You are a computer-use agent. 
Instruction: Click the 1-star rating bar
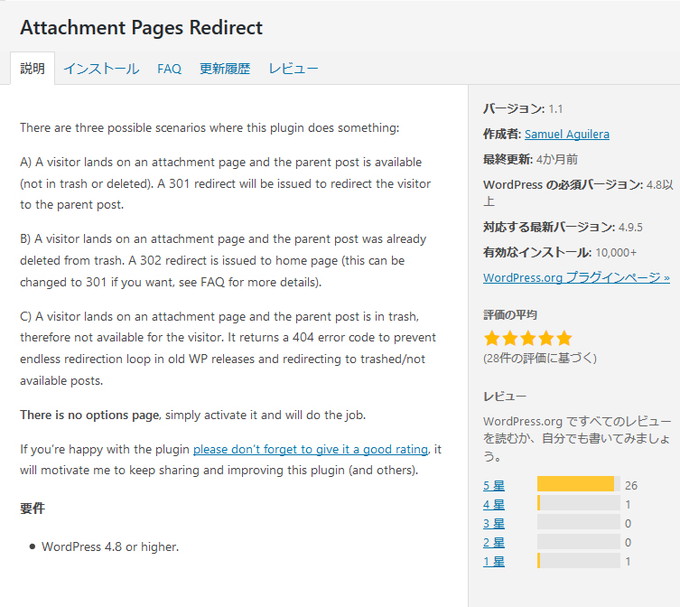(579, 560)
